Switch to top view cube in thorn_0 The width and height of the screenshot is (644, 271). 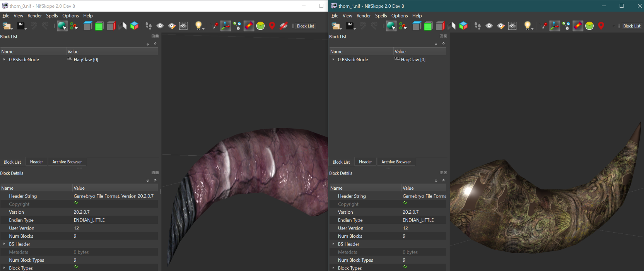(x=88, y=26)
